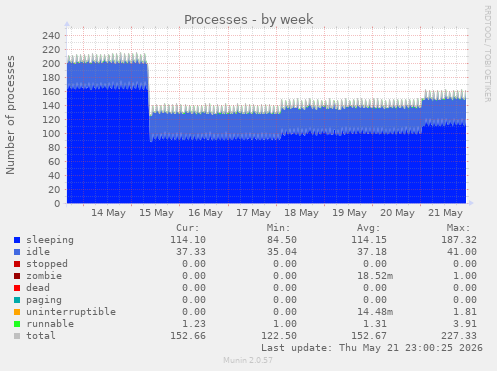The height and width of the screenshot is (371, 497).
Task: Click the idle legend color swatch
Action: 17,252
